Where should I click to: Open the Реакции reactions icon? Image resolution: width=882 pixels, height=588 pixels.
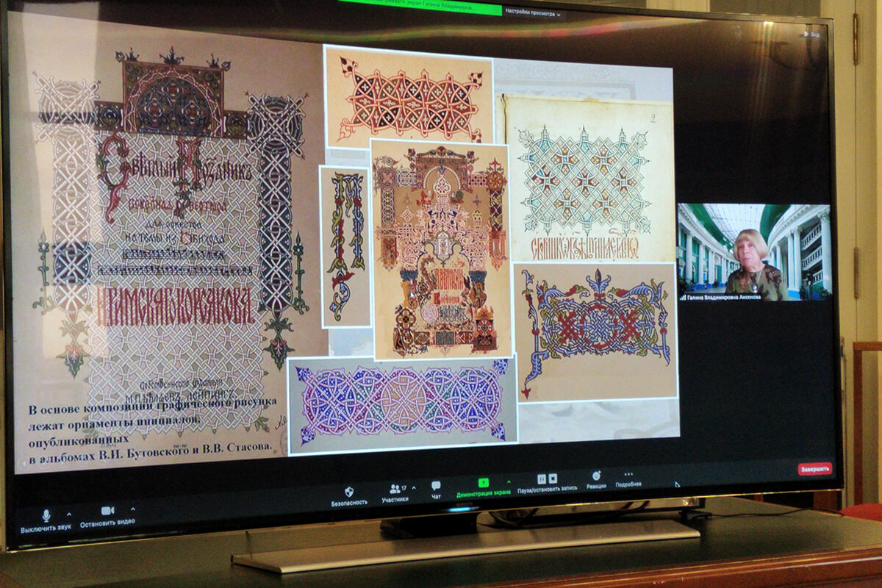coord(596,476)
